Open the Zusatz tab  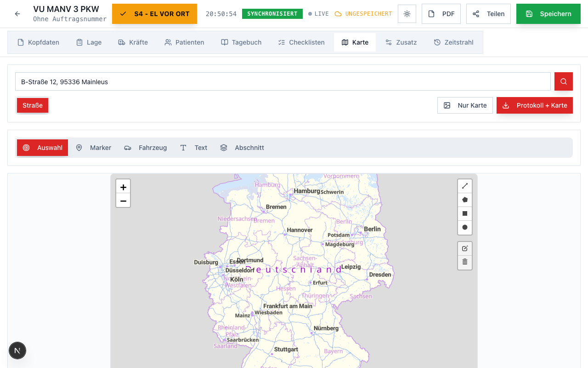click(401, 42)
